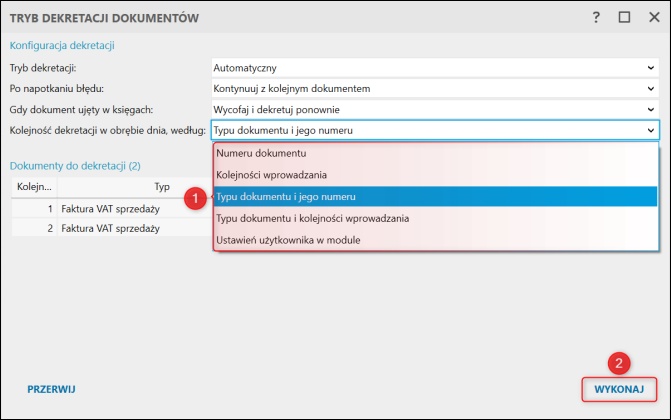Close the Tryb dekretacji dokumentów dialog
This screenshot has height=420, width=671.
(651, 17)
